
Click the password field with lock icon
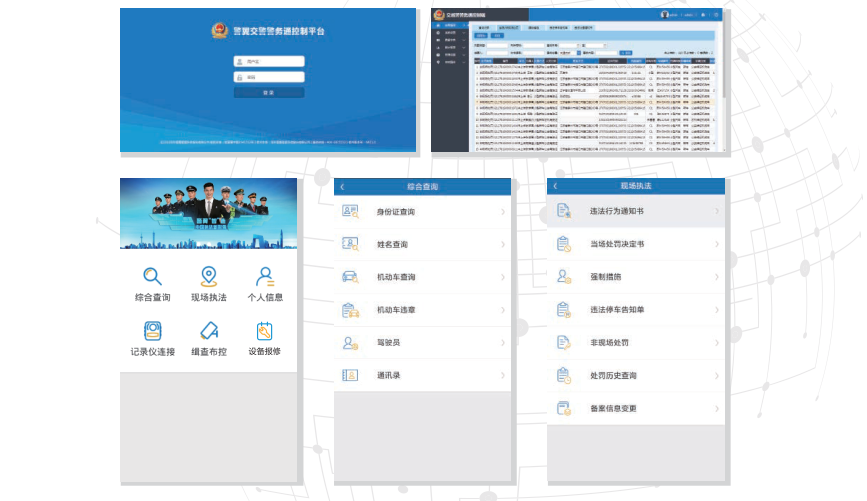coord(269,77)
